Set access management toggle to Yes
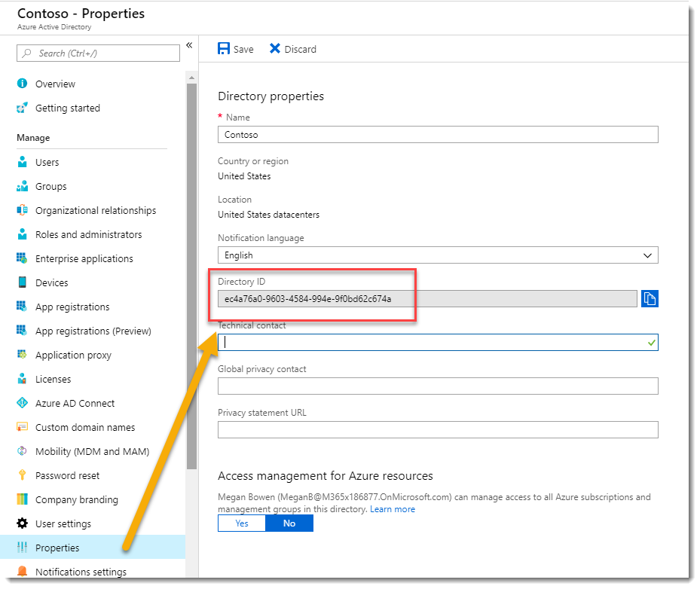This screenshot has width=700, height=589. click(242, 523)
